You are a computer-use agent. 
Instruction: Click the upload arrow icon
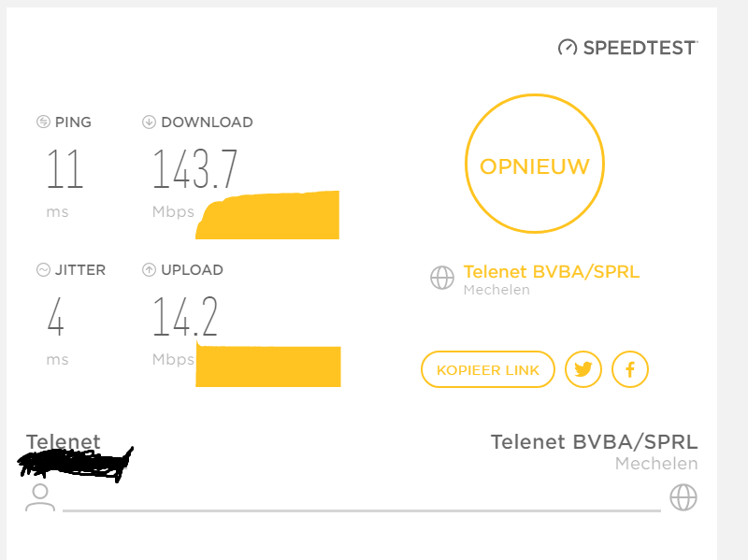pos(149,270)
